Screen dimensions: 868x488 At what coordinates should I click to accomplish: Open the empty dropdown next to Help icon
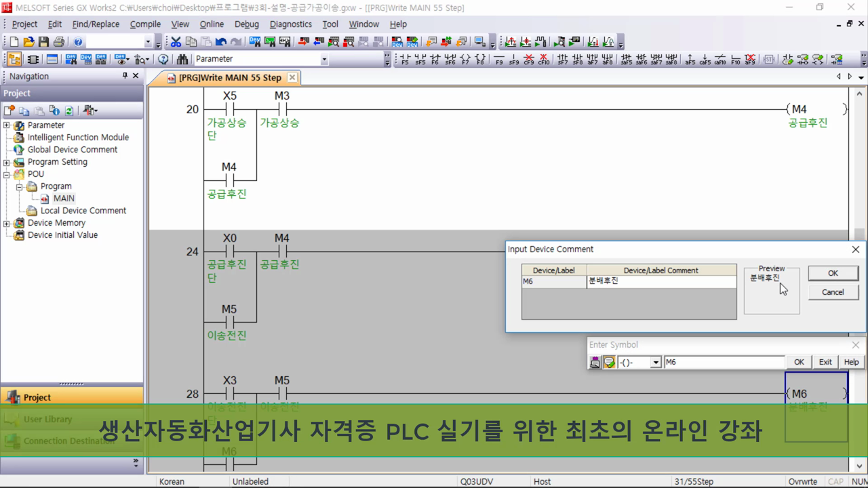(148, 42)
